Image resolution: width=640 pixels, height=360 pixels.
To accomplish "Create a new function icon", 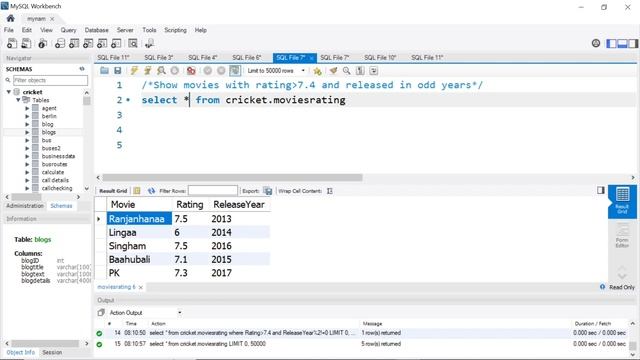I will coord(116,43).
